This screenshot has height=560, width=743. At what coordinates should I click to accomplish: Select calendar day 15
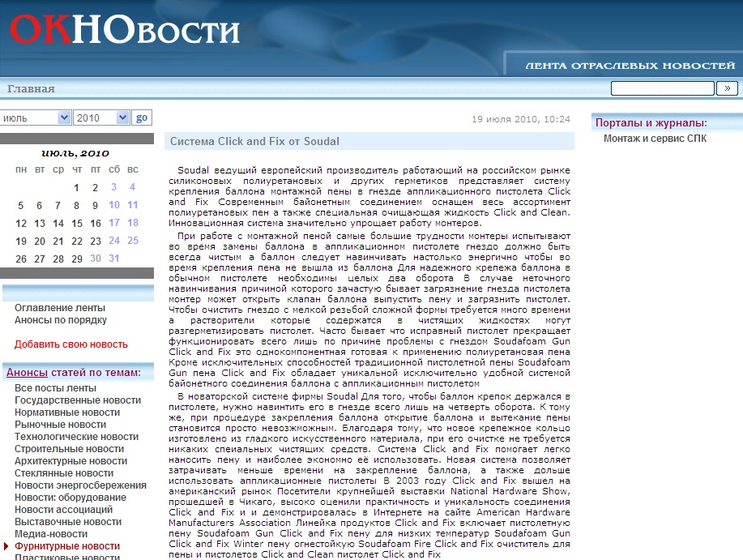[77, 224]
